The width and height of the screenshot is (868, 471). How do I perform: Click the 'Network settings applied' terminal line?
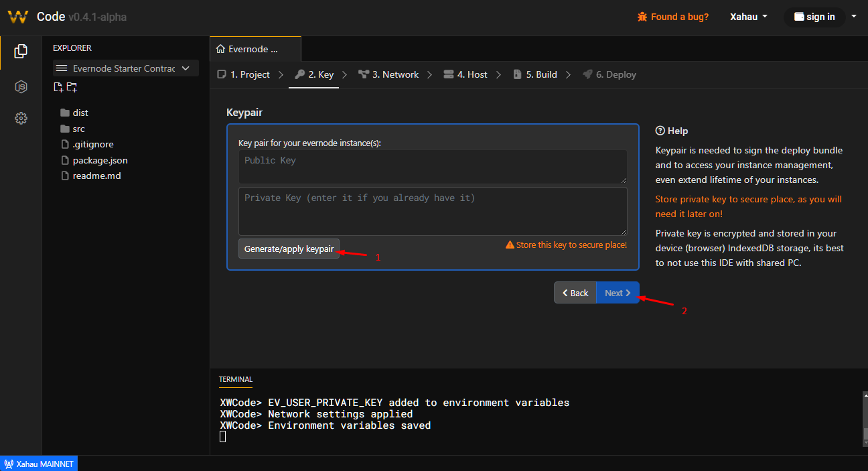pyautogui.click(x=316, y=414)
